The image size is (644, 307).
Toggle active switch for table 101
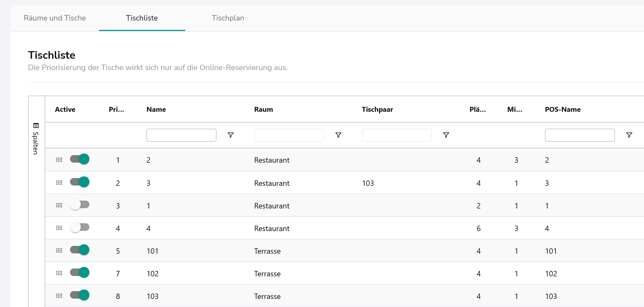tap(80, 250)
